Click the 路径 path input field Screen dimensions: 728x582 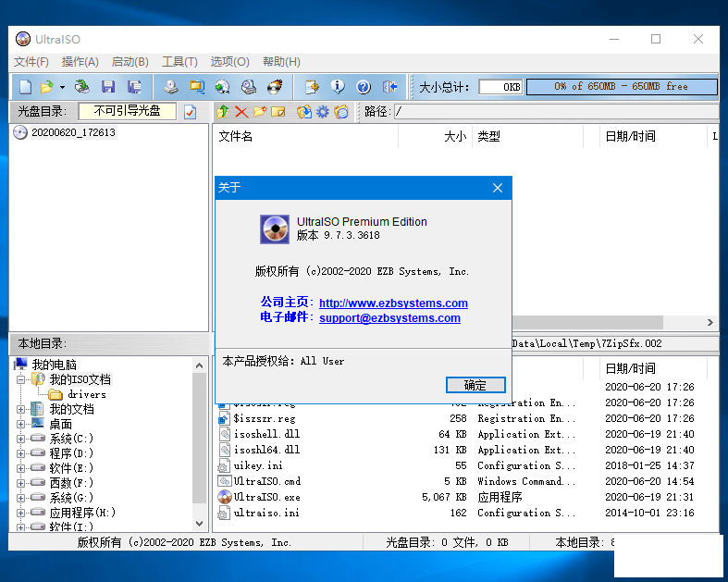click(556, 111)
